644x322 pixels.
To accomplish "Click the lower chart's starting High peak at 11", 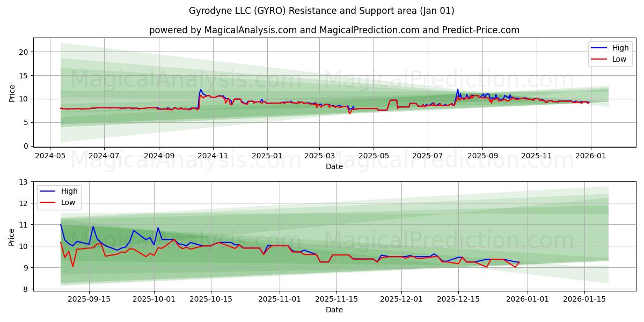I will point(61,224).
